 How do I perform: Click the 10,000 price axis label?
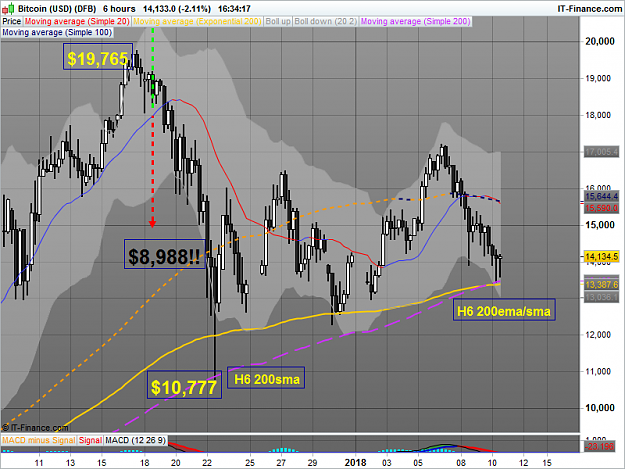coord(599,408)
